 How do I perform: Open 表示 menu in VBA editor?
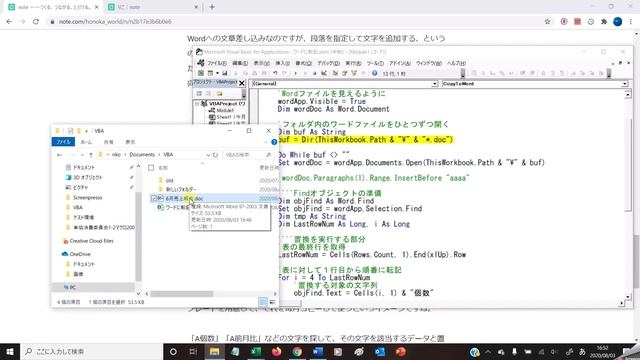click(262, 63)
